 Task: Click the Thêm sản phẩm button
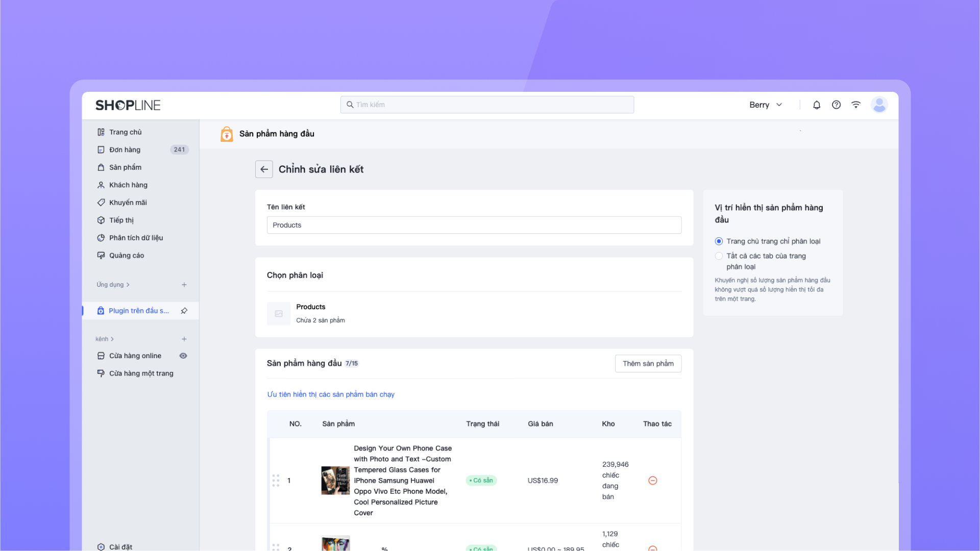point(648,363)
